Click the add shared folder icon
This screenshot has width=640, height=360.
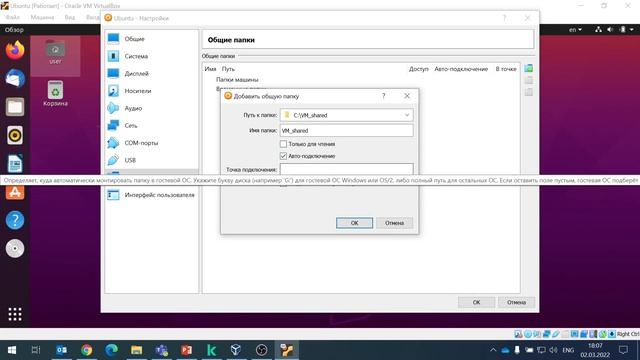(x=529, y=68)
